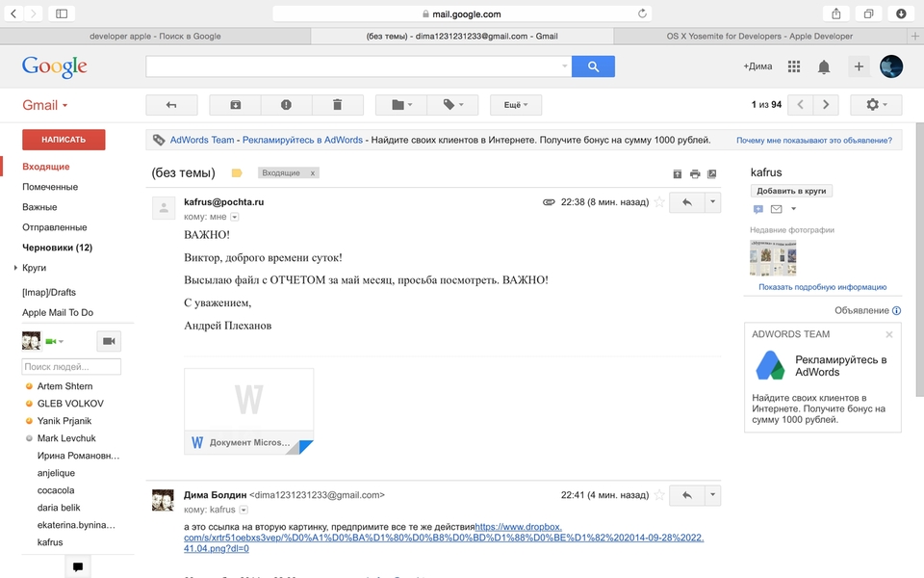Viewport: 924px width, 578px height.
Task: Open kafrus recent photo thumbnail
Action: pyautogui.click(x=773, y=258)
